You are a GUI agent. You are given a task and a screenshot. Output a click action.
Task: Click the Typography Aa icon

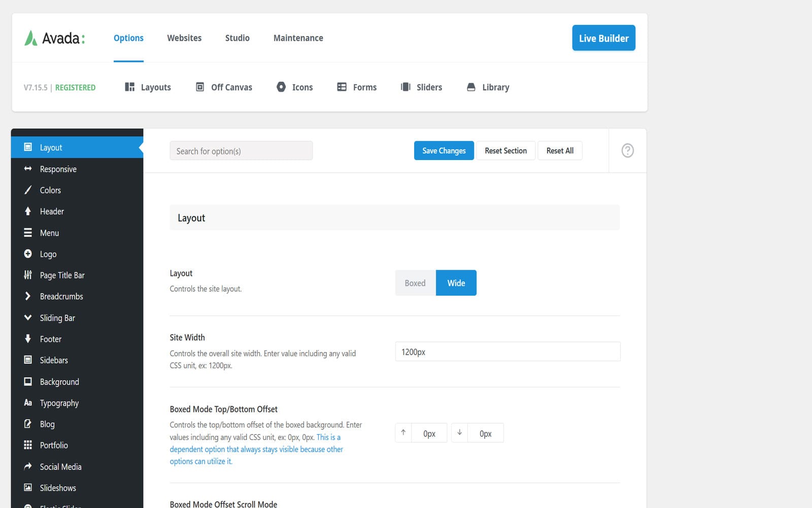28,402
